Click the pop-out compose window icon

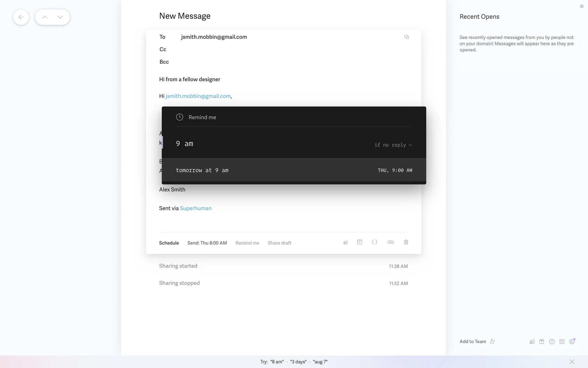[406, 37]
